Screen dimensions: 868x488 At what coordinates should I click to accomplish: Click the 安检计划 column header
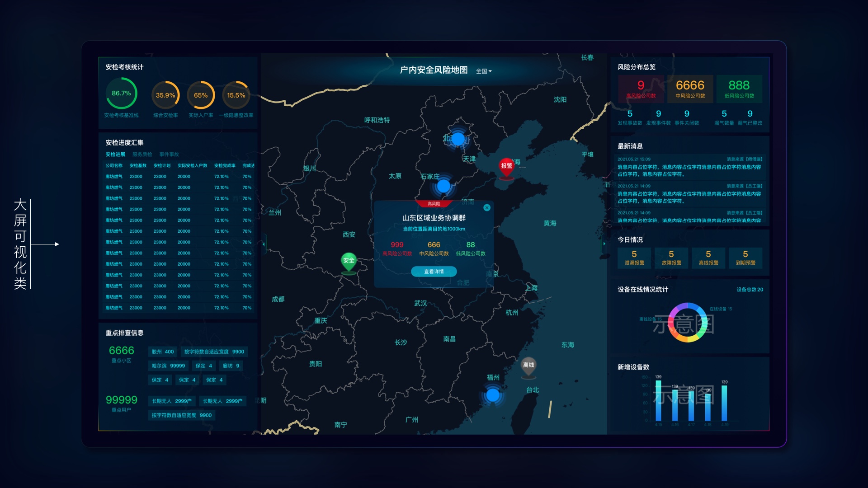[x=162, y=165]
